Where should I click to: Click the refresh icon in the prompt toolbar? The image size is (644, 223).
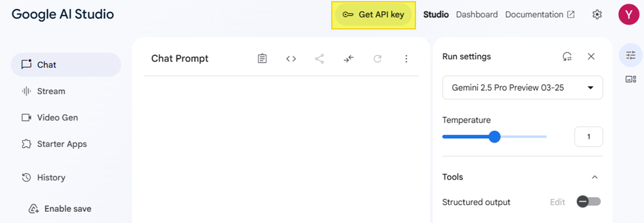tap(377, 59)
